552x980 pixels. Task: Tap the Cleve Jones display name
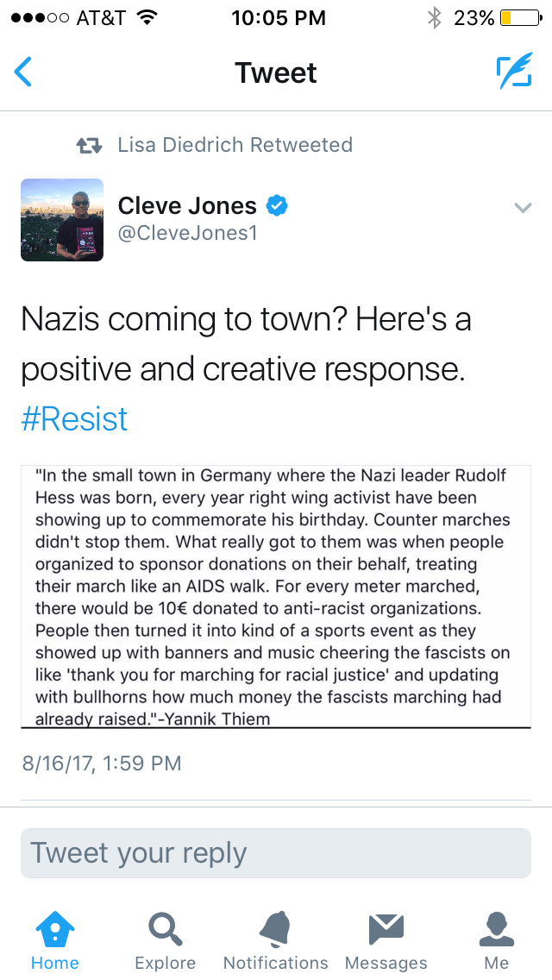pos(187,205)
